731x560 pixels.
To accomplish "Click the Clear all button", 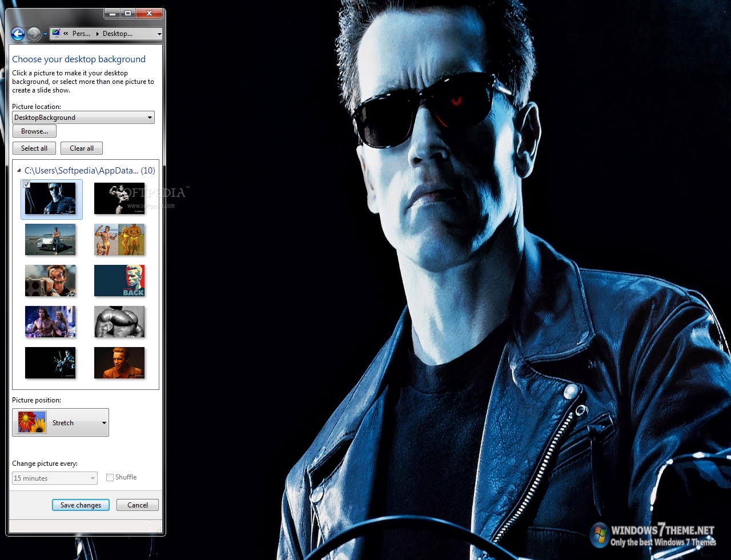I will (82, 148).
